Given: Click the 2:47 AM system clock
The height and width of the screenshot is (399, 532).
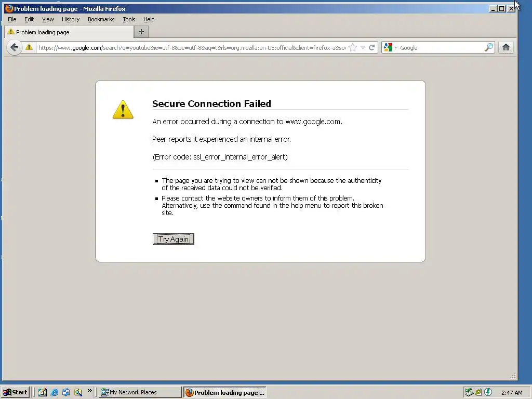Looking at the screenshot, I should 512,393.
